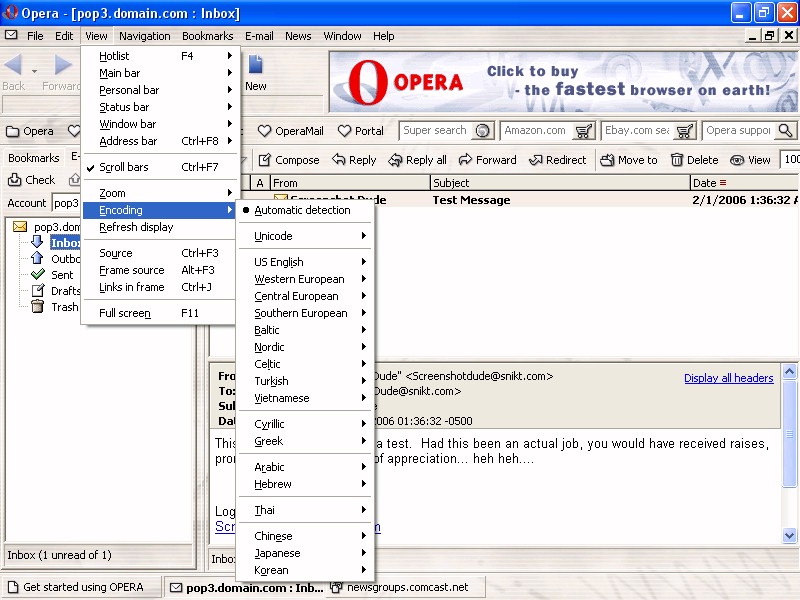
Task: Expand the US English encoding submenu
Action: [x=305, y=262]
